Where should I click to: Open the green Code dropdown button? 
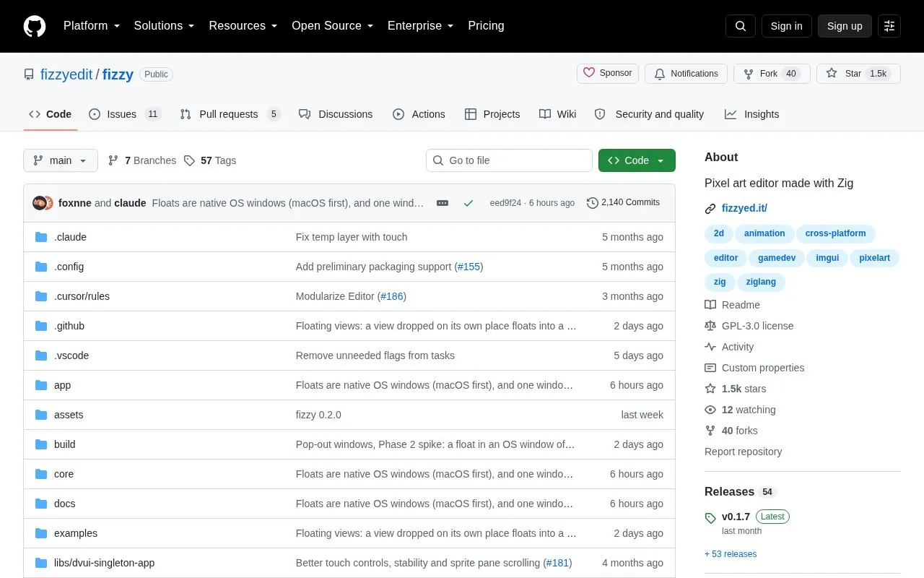point(637,160)
